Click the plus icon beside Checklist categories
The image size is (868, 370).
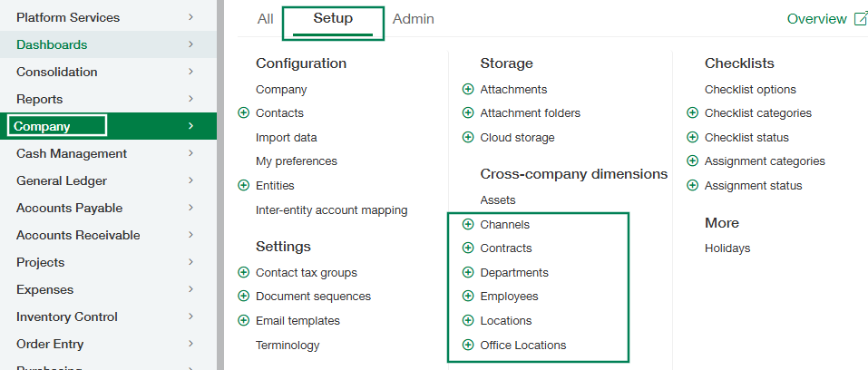tap(693, 113)
